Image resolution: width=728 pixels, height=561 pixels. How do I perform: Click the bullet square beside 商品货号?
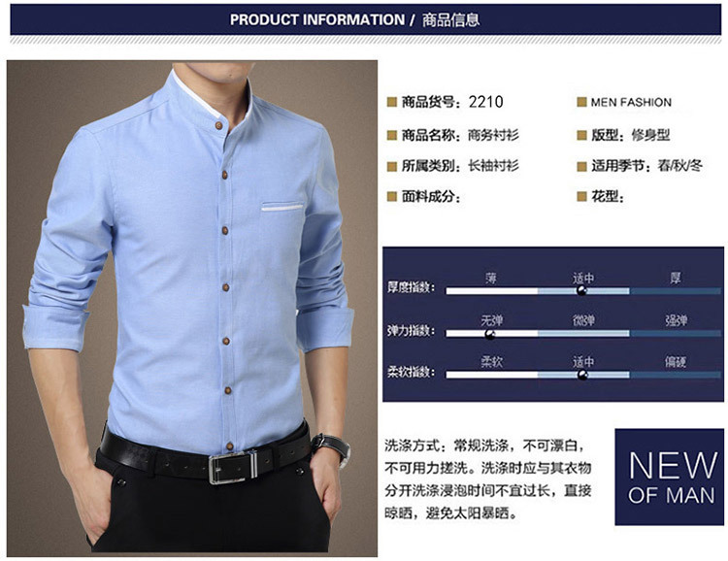[392, 102]
